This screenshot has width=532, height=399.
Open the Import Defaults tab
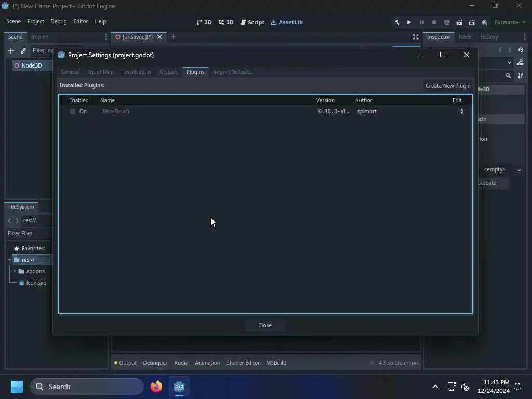232,72
